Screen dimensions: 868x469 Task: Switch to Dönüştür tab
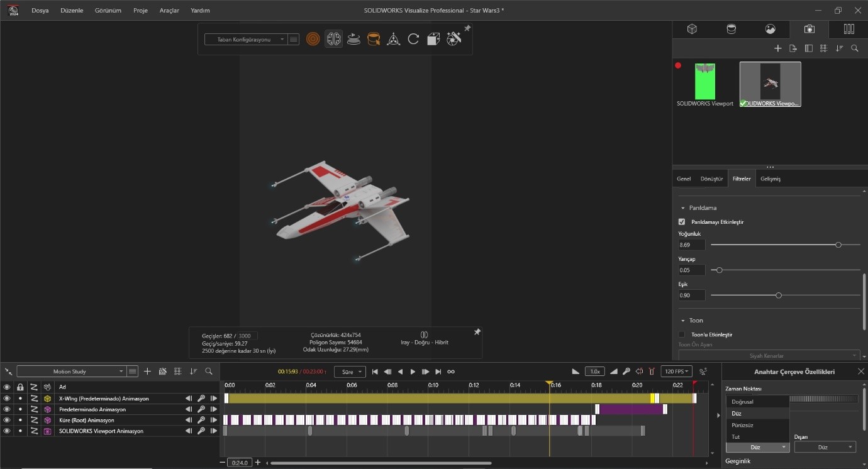(712, 179)
